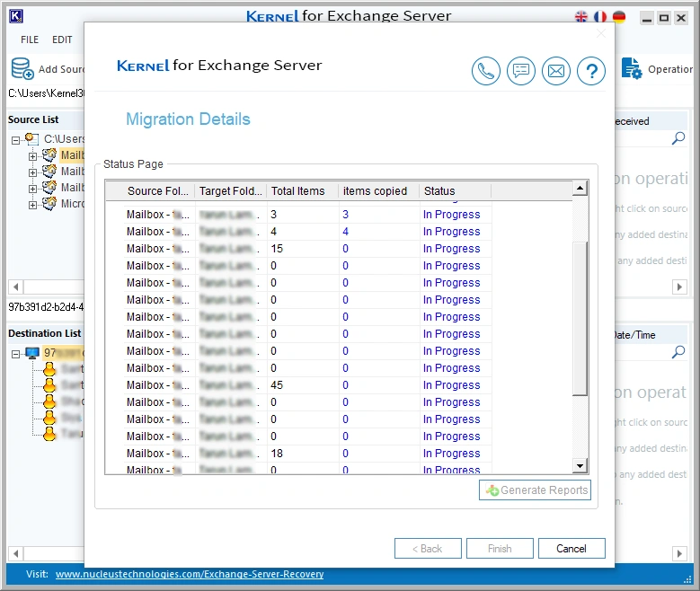Viewport: 700px width, 591px height.
Task: Click the search magnifier near Date/Time column
Action: tap(678, 352)
